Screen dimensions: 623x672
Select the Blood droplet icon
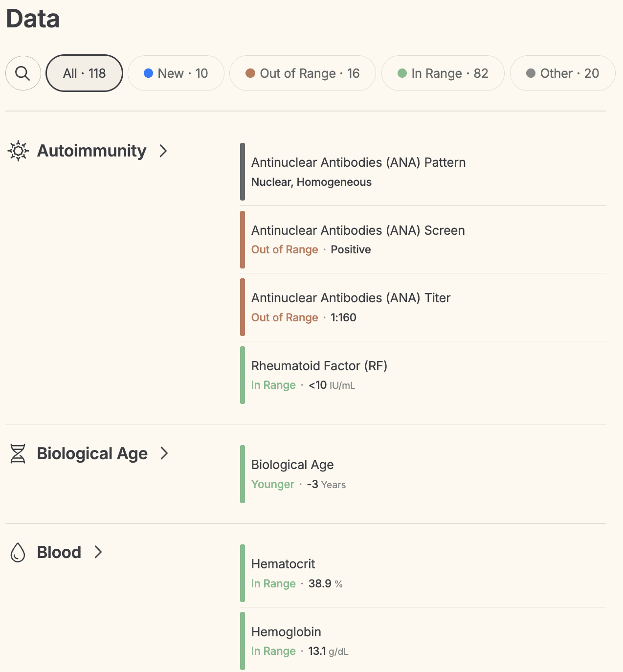coord(18,552)
